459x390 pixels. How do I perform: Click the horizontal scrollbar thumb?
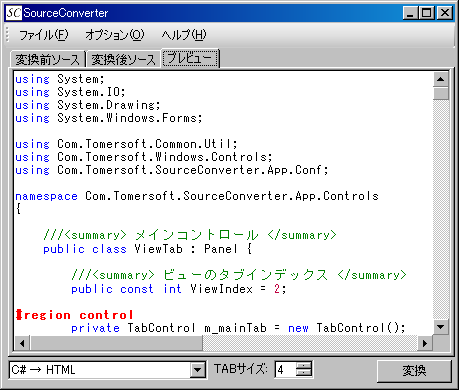[x=116, y=343]
